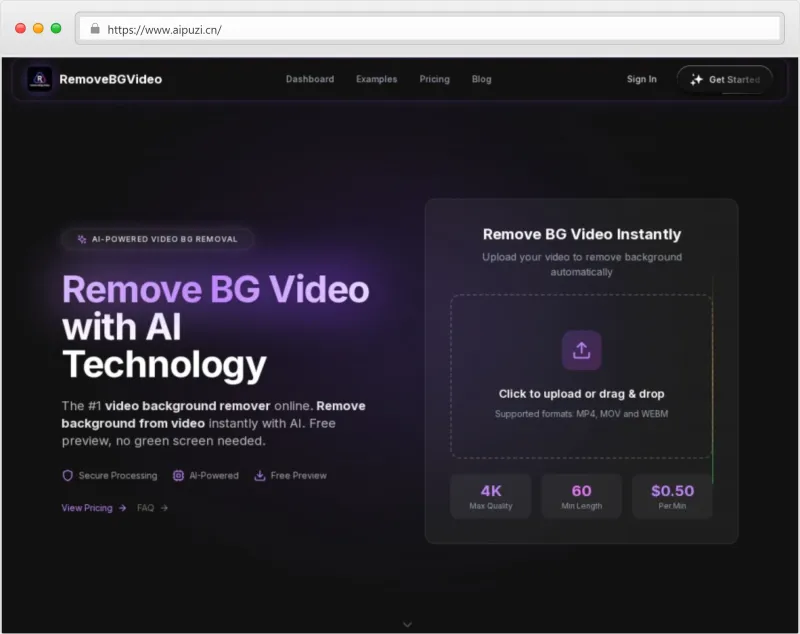Follow the FAQ link
Image resolution: width=800 pixels, height=634 pixels.
[147, 507]
